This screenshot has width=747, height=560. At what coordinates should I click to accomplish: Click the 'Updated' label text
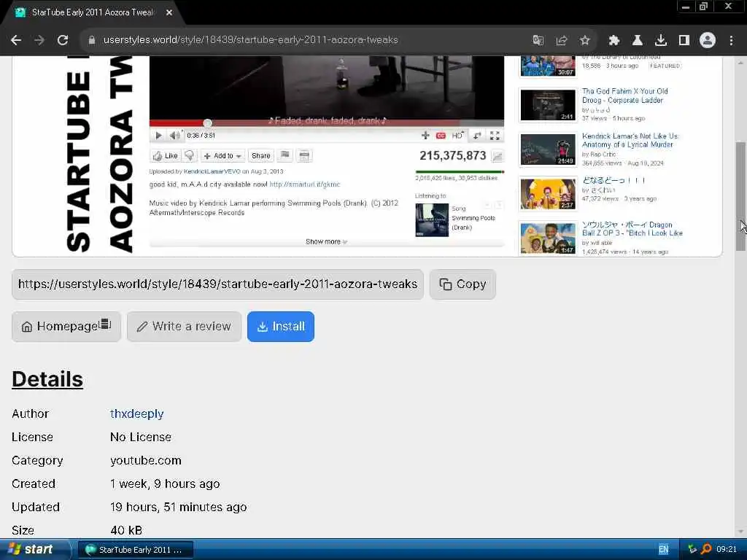(36, 507)
